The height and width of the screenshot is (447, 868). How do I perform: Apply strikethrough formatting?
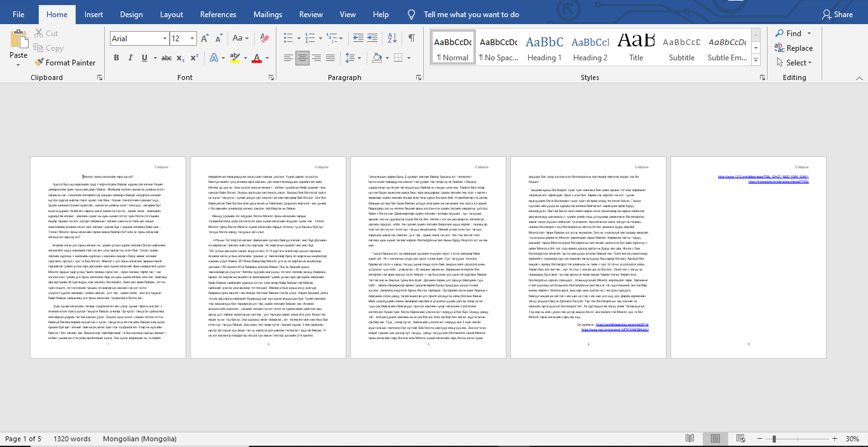coord(166,58)
